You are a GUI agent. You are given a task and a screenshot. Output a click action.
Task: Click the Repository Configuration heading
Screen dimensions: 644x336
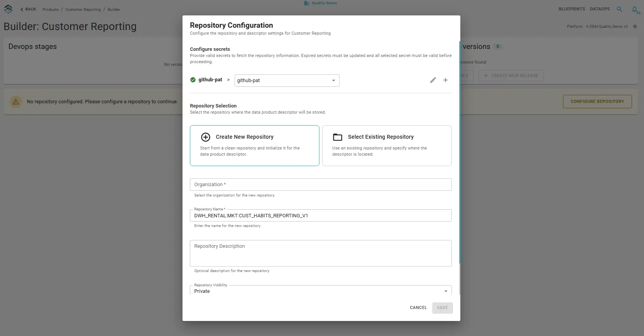point(231,25)
